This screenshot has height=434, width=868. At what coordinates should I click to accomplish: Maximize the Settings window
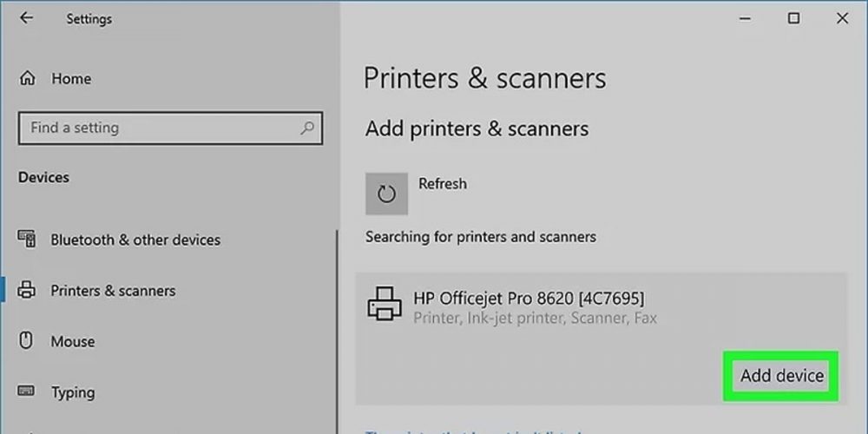793,18
